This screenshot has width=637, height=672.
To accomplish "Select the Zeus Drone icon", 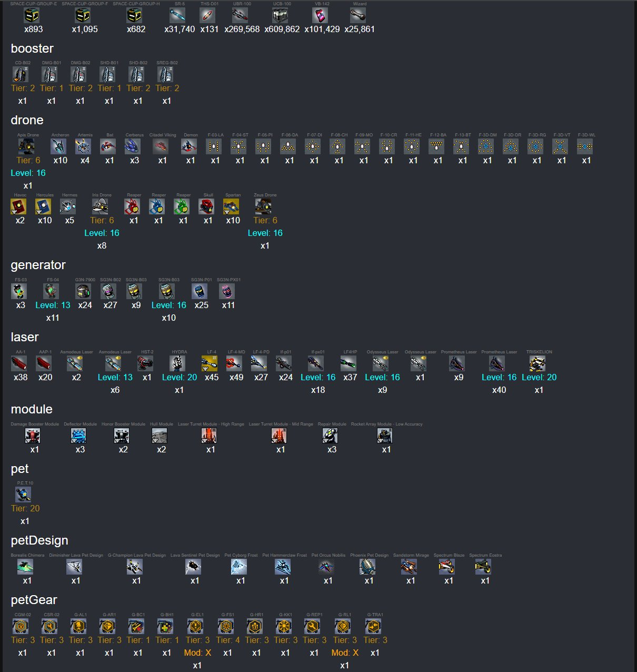I will [x=264, y=206].
